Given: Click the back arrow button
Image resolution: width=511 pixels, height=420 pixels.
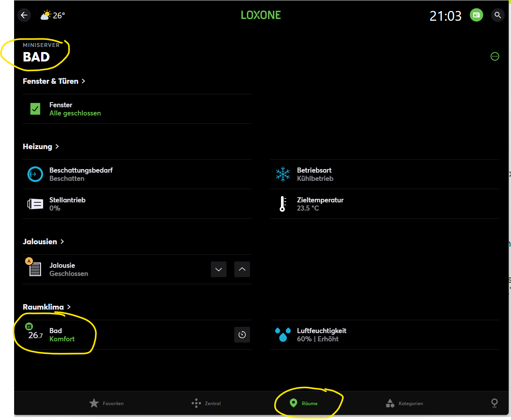Looking at the screenshot, I should (24, 15).
